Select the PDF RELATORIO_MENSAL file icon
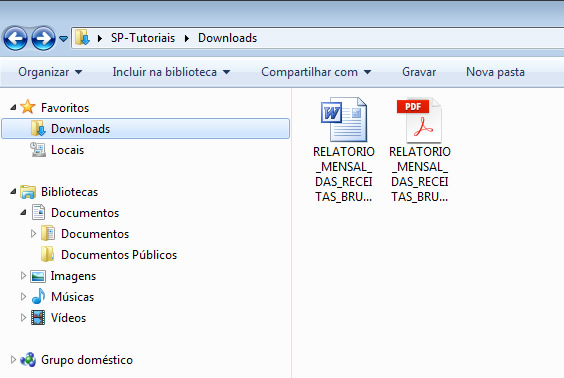The width and height of the screenshot is (564, 378). coord(420,120)
